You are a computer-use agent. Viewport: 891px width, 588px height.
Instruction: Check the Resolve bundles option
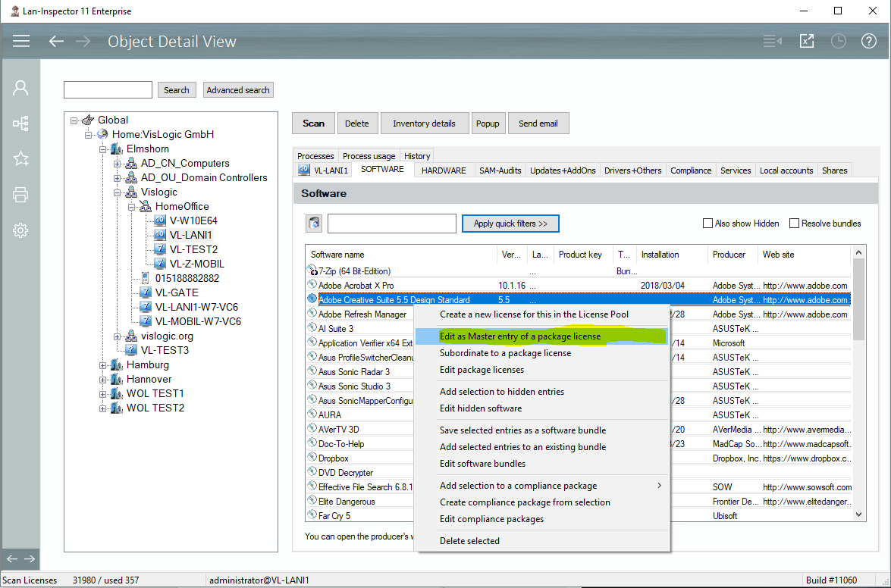coord(794,224)
